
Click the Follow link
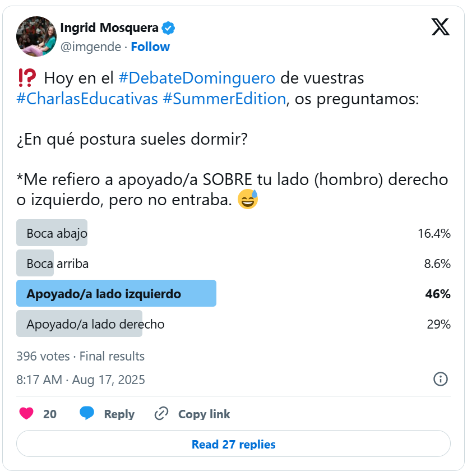coord(150,47)
